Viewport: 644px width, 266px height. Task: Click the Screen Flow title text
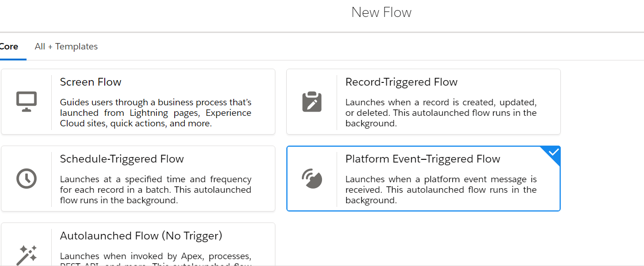click(x=91, y=82)
